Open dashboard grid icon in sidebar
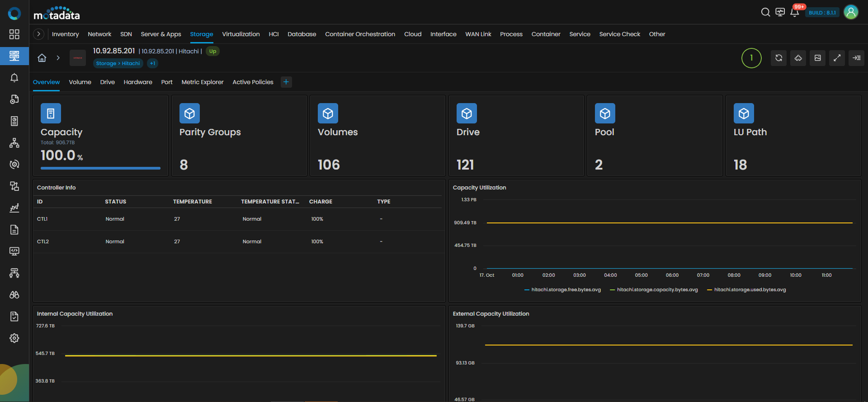 pos(14,34)
